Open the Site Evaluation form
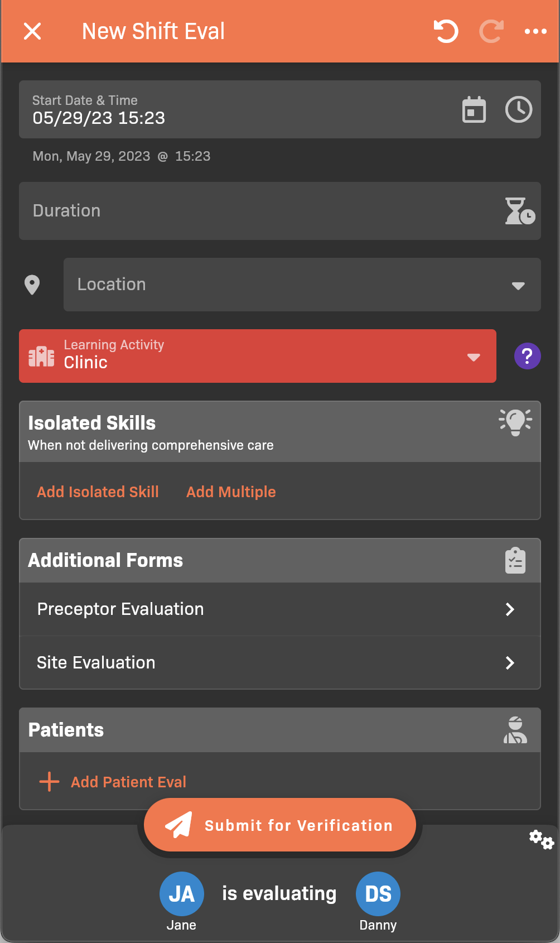The image size is (560, 943). click(280, 663)
